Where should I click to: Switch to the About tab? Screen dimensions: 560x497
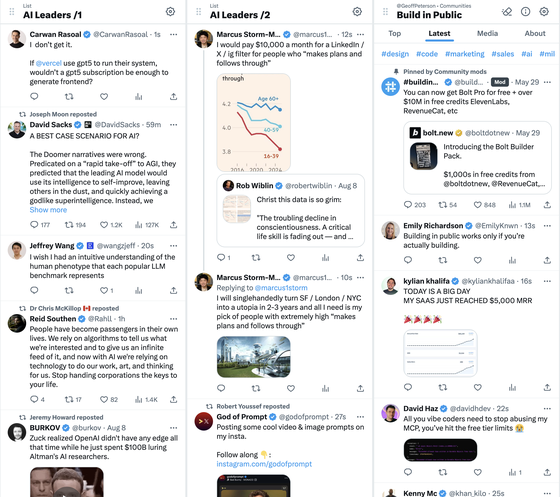[x=535, y=34]
